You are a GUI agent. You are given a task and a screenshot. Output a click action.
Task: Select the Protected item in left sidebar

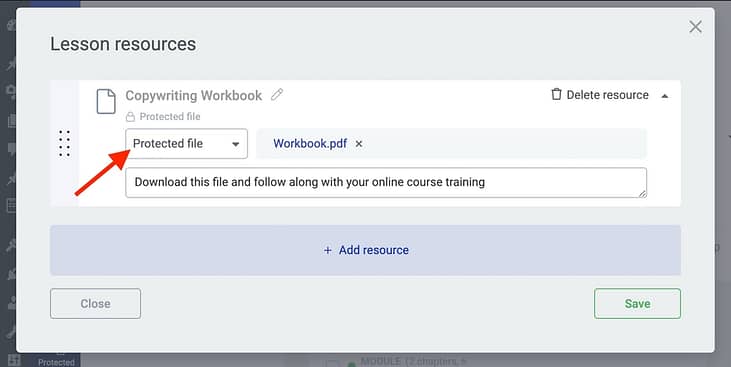tap(56, 360)
